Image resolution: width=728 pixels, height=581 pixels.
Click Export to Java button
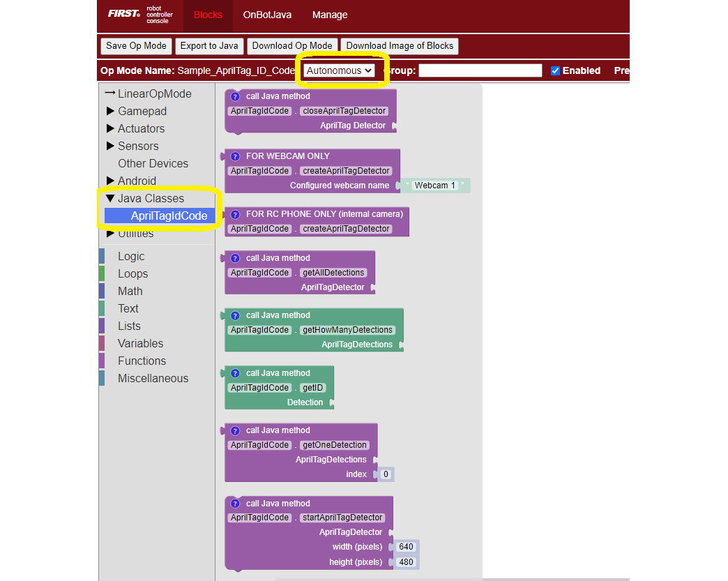pyautogui.click(x=209, y=46)
